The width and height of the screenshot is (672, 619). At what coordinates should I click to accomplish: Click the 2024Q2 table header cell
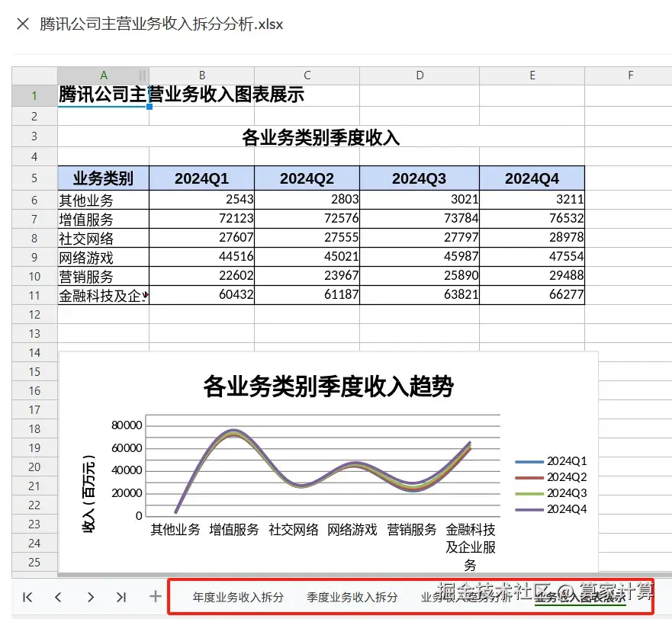pos(307,178)
